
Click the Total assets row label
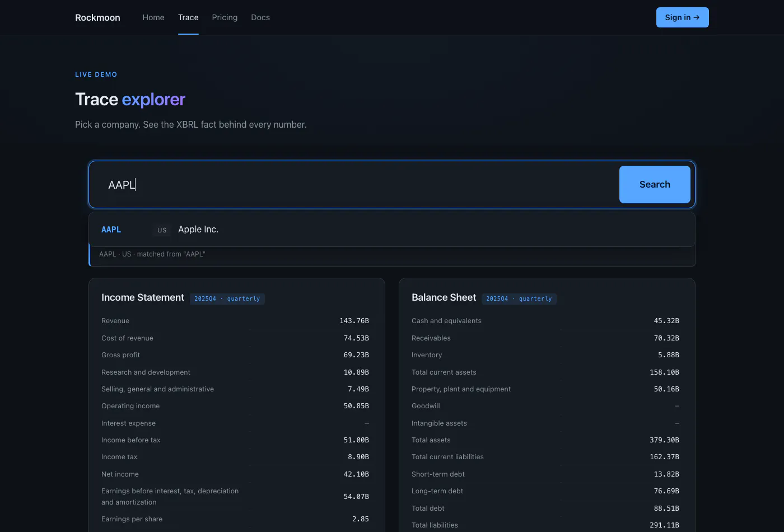431,440
